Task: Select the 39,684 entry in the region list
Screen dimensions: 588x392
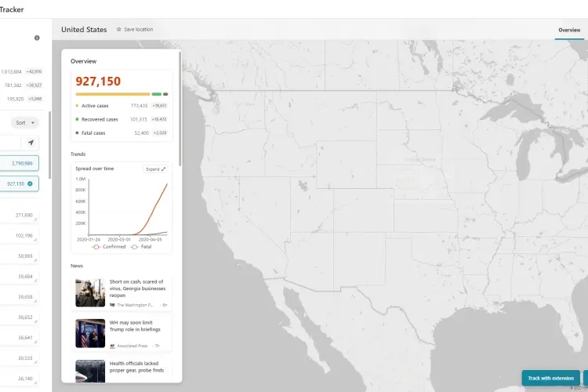Action: pos(19,277)
